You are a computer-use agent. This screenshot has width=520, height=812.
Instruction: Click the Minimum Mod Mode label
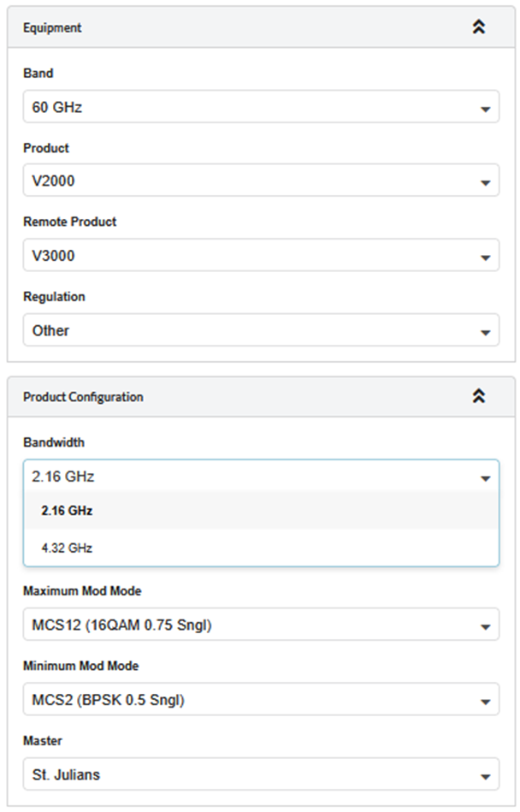(80, 666)
